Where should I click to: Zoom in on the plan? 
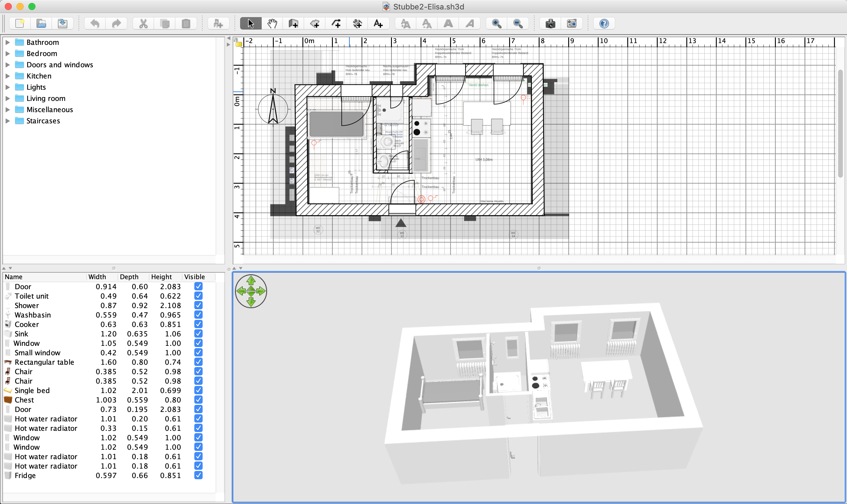[x=496, y=23]
